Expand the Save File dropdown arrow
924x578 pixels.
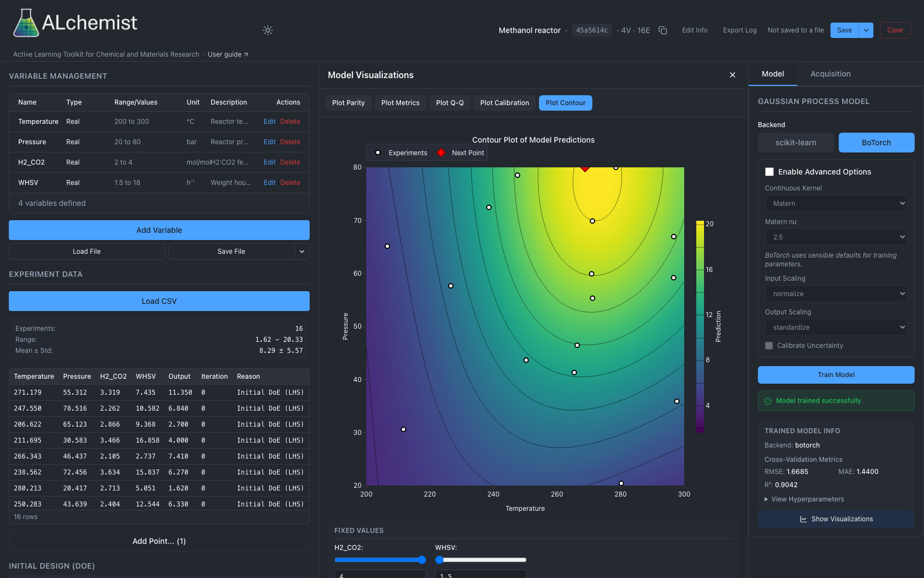[x=302, y=252]
